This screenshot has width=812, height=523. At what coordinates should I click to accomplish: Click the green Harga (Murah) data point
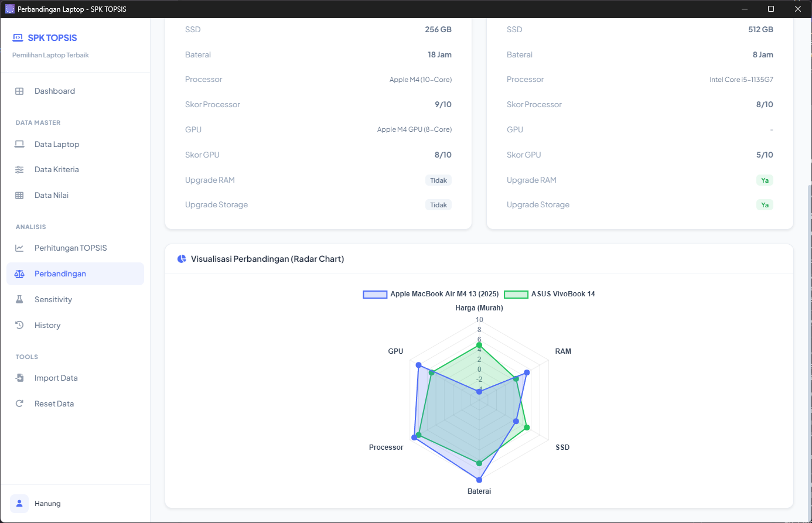coord(479,345)
